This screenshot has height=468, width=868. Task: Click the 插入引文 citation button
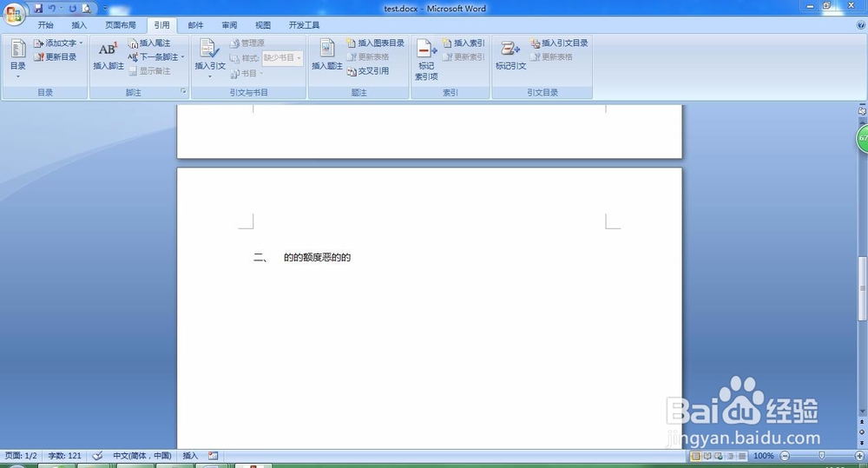(210, 57)
